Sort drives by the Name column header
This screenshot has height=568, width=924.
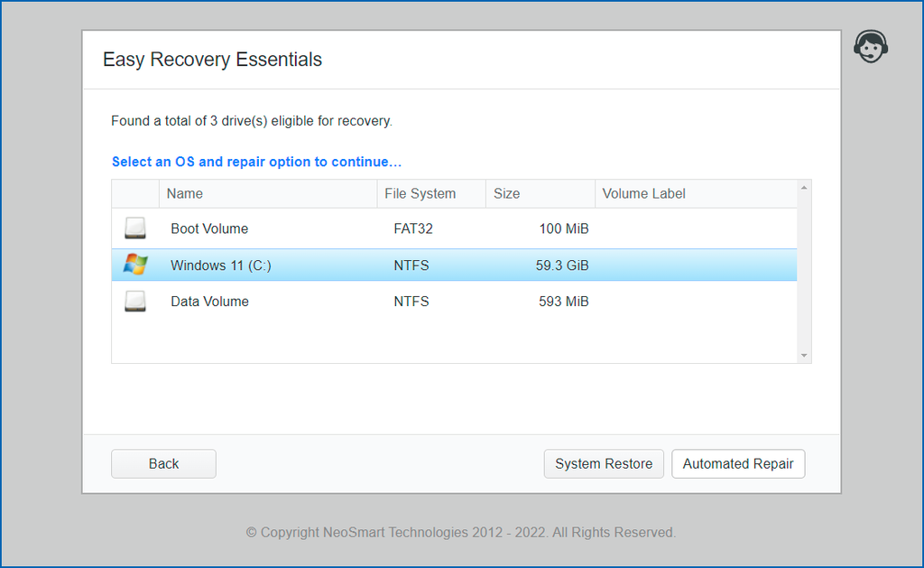(185, 193)
